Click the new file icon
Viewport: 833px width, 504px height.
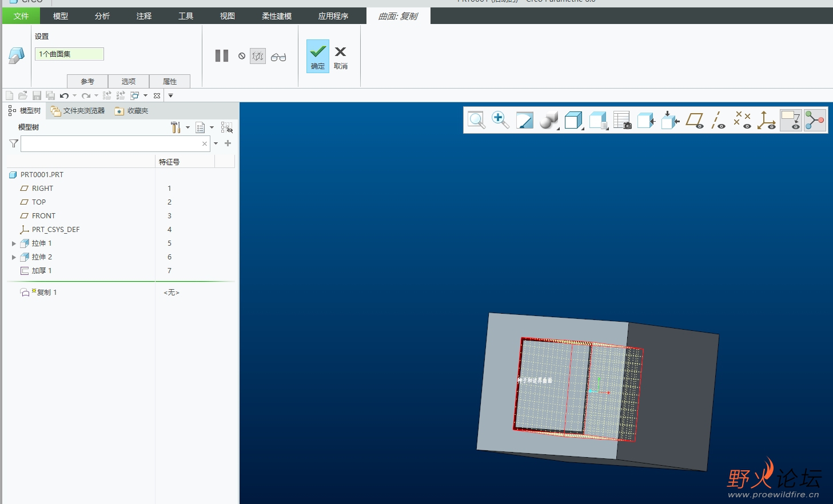click(x=9, y=95)
